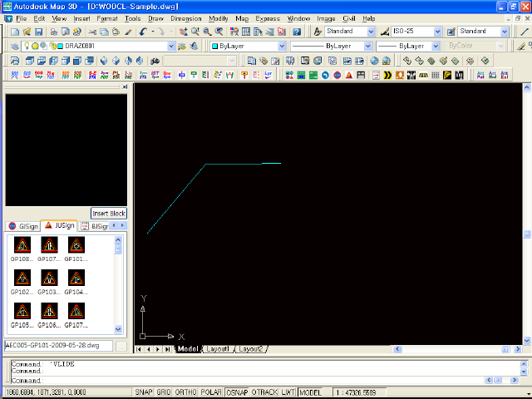Toggle OSNAP in the status bar
The width and height of the screenshot is (532, 399).
[x=237, y=392]
